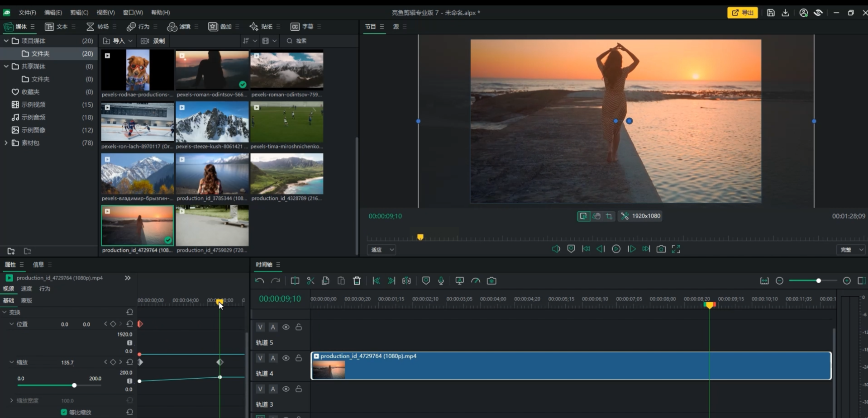Open the 文件(F) menu
The height and width of the screenshot is (418, 868).
point(27,13)
